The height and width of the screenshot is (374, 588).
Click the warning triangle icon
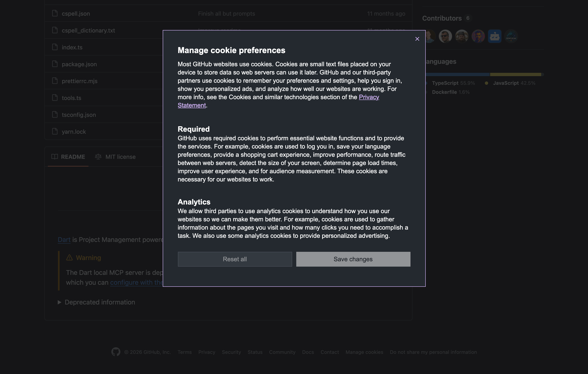coord(69,257)
